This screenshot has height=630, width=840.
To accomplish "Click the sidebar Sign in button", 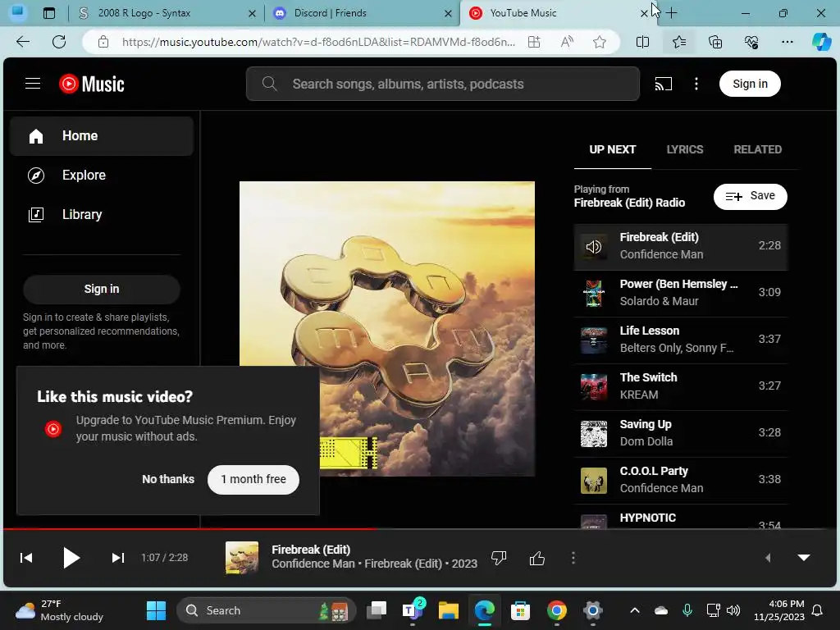I will (102, 290).
